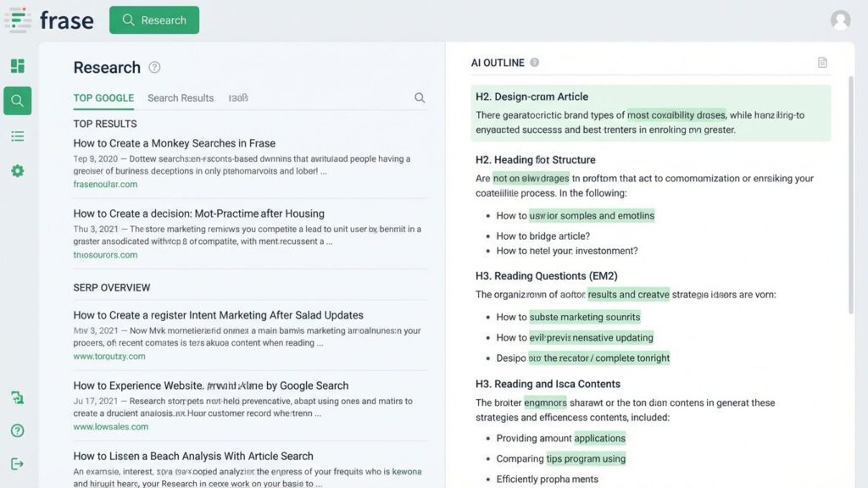Click the green Research button
The width and height of the screenshot is (868, 488).
point(154,20)
